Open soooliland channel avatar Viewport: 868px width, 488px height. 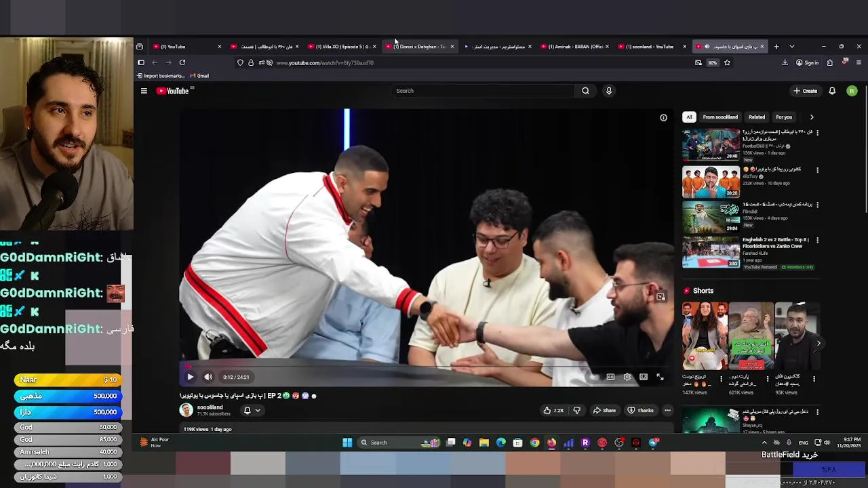[x=186, y=410]
